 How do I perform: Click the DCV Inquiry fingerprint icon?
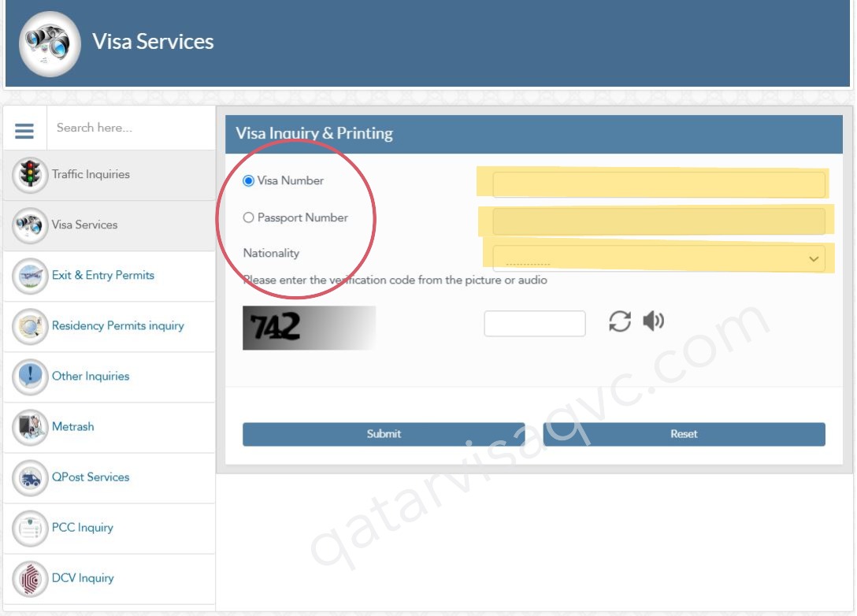[x=30, y=578]
